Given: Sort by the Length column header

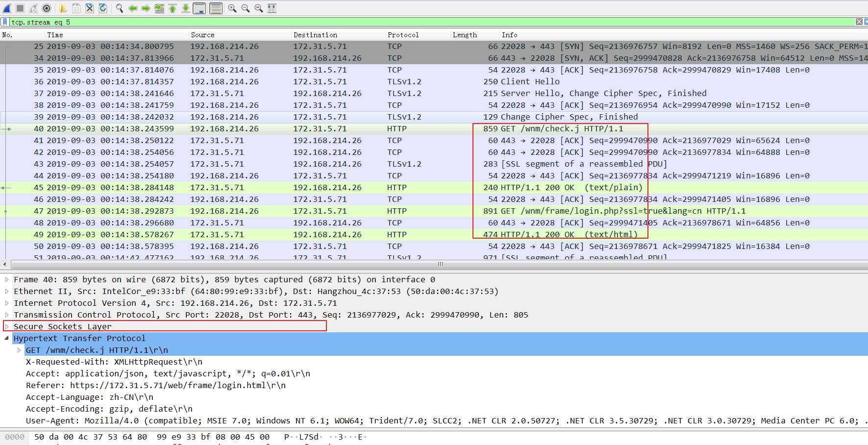Looking at the screenshot, I should [x=474, y=35].
